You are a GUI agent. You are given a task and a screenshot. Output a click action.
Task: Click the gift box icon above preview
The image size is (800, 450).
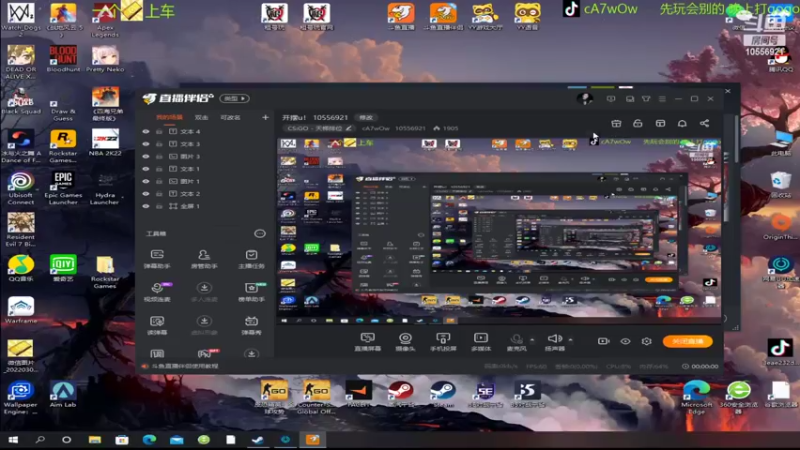(616, 123)
